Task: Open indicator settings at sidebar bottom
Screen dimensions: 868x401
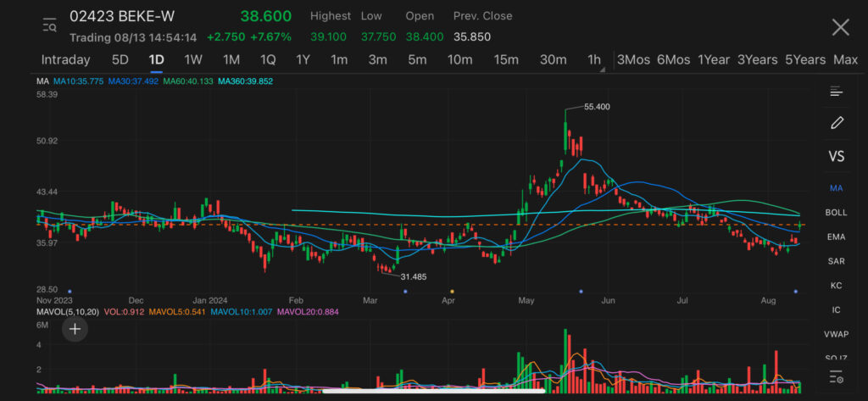Action: tap(837, 377)
